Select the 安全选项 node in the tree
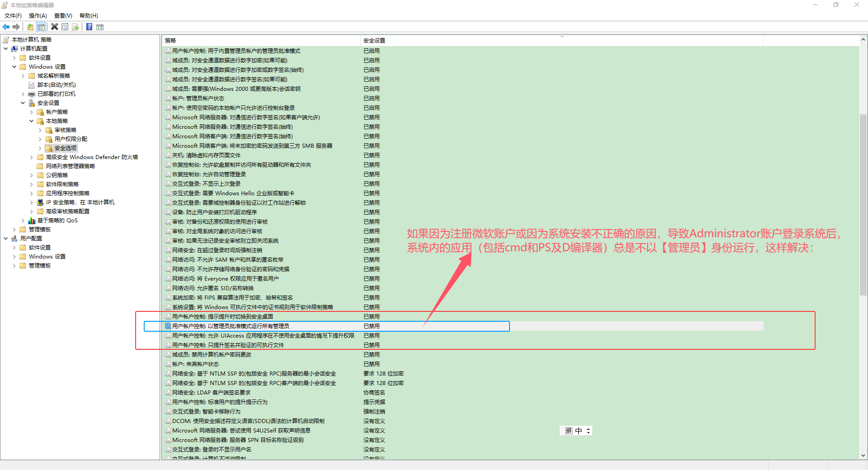 [x=66, y=148]
